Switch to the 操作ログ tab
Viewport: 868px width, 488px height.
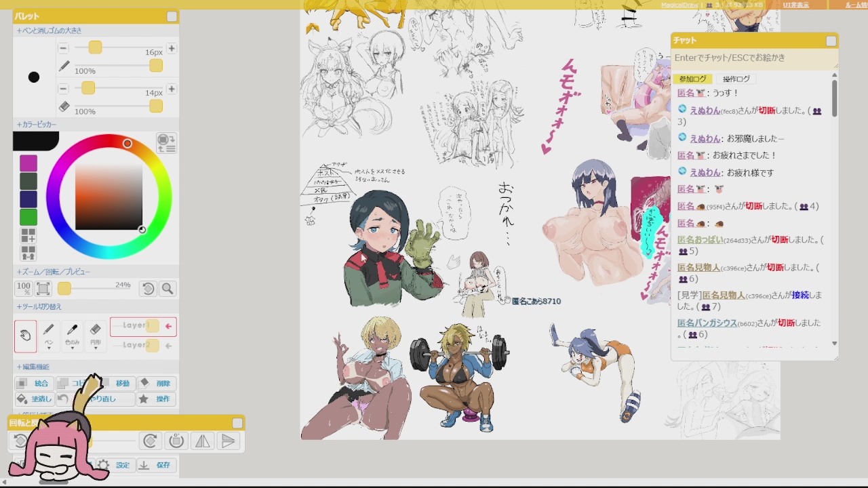point(736,79)
